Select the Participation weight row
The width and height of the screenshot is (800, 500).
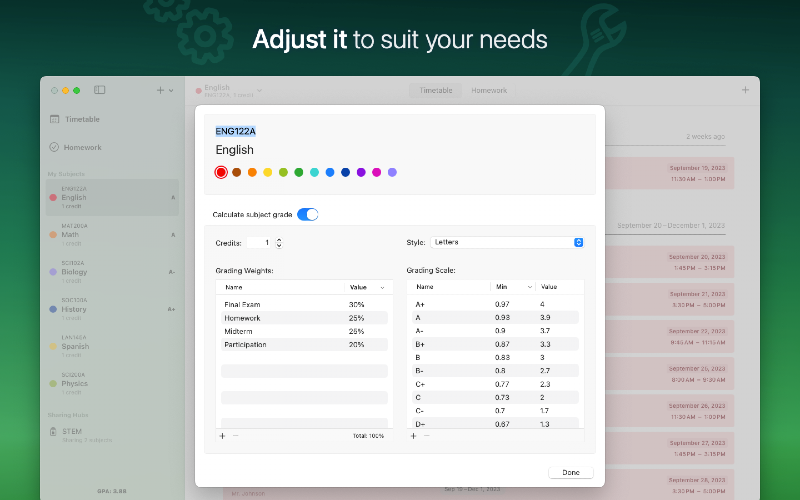point(304,344)
